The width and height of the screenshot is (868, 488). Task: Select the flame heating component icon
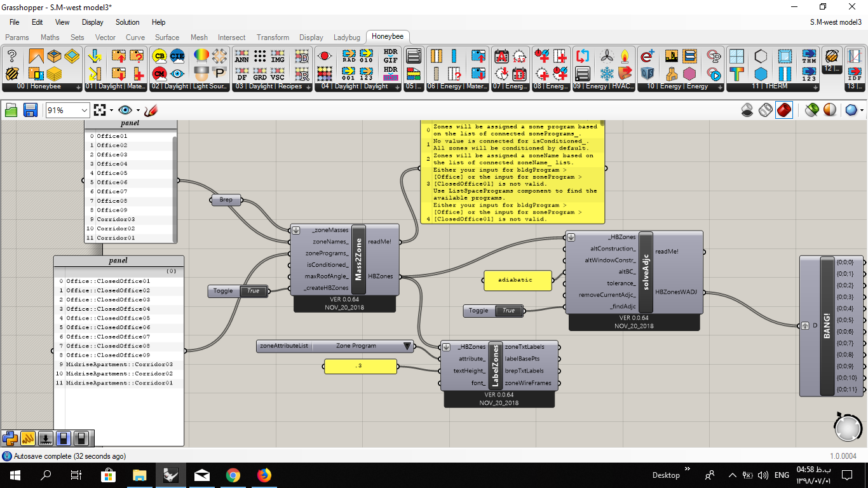pos(625,56)
